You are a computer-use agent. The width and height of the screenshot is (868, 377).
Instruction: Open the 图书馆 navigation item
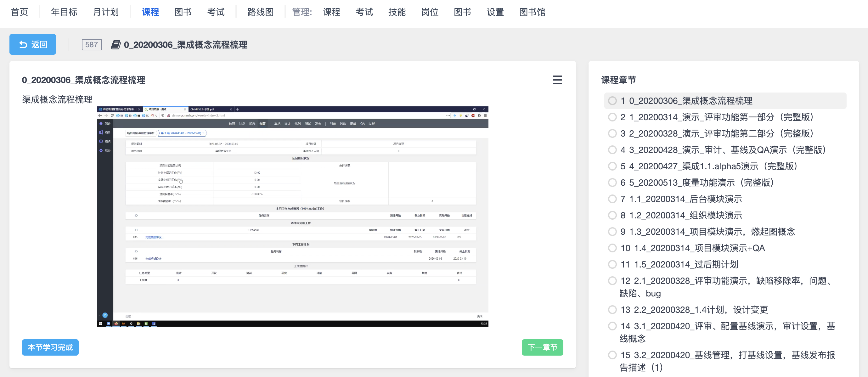coord(533,12)
